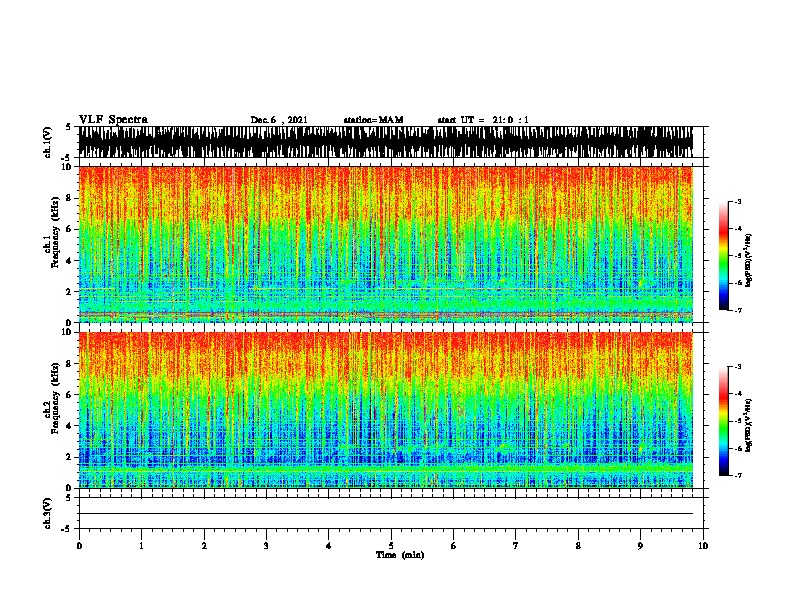Image resolution: width=792 pixels, height=612 pixels.
Task: Click inside the ch.2 spectrogram panel
Action: (386, 410)
